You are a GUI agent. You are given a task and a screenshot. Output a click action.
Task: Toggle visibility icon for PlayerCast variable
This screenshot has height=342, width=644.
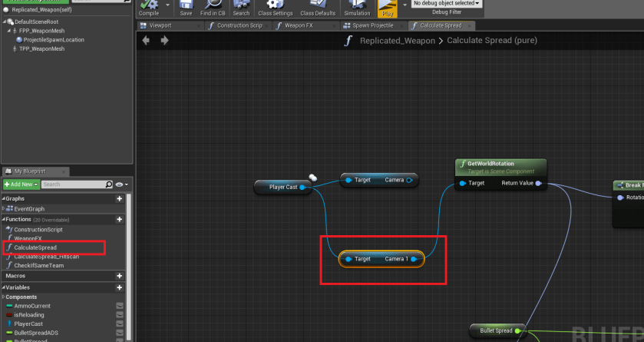tap(120, 324)
